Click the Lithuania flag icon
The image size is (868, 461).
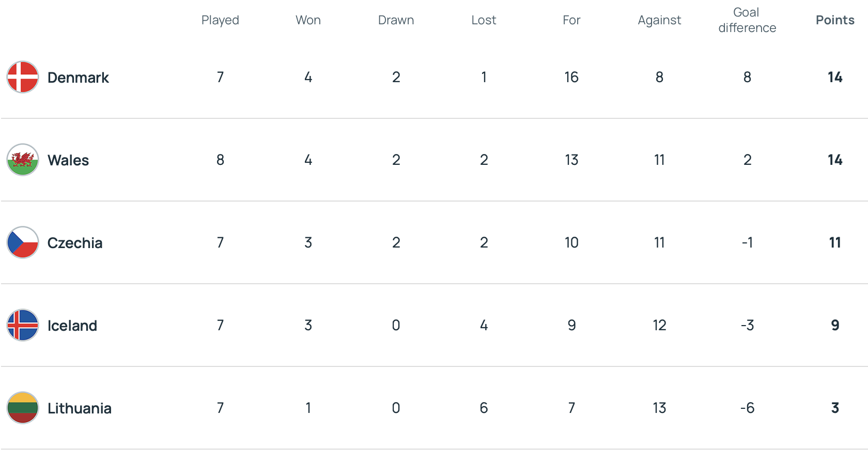pyautogui.click(x=23, y=408)
